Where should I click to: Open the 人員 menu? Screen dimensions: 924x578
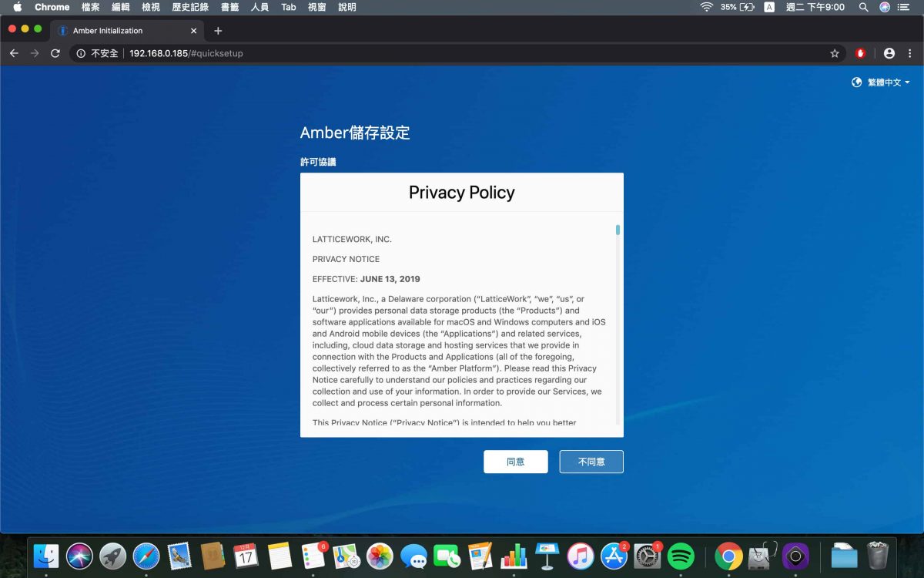259,7
